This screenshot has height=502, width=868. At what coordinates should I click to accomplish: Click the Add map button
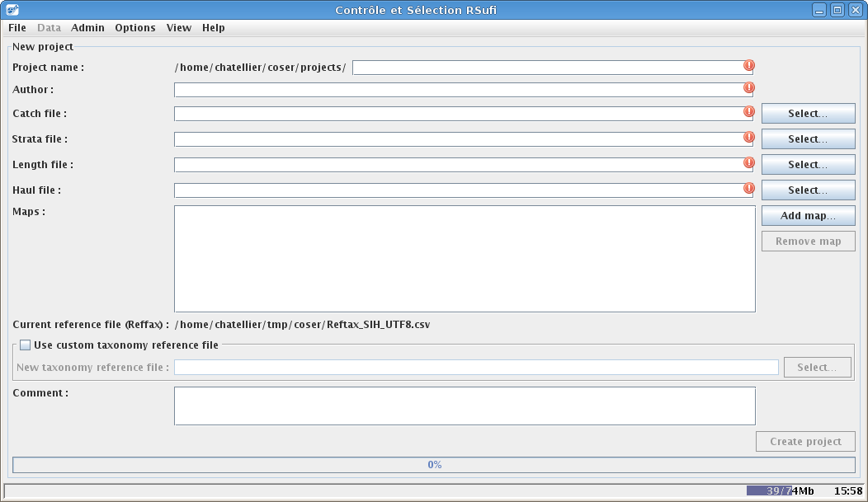coord(809,216)
